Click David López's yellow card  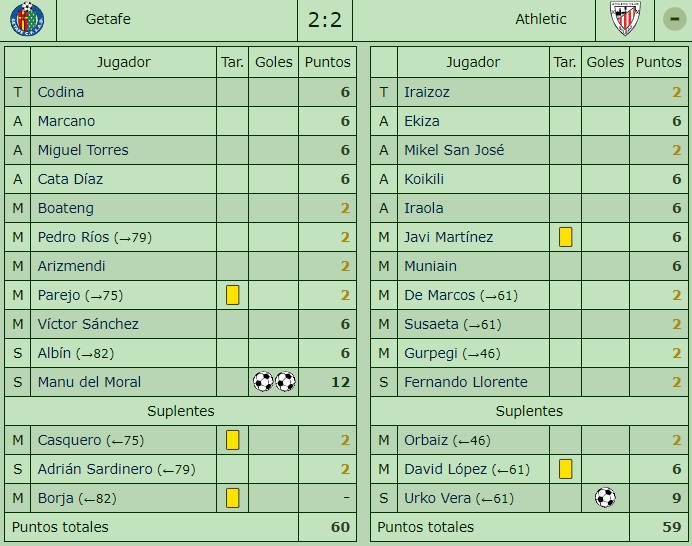coord(565,469)
